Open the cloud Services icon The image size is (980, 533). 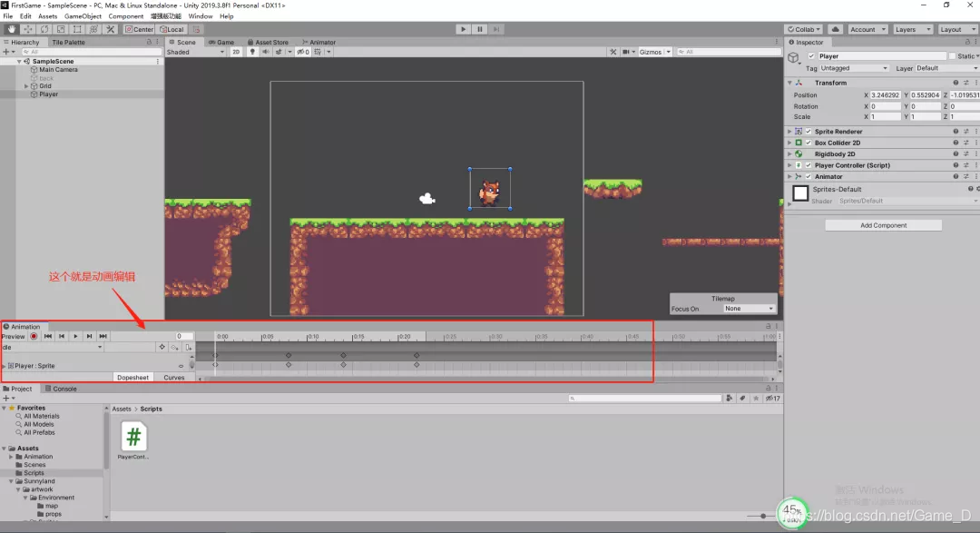[835, 29]
